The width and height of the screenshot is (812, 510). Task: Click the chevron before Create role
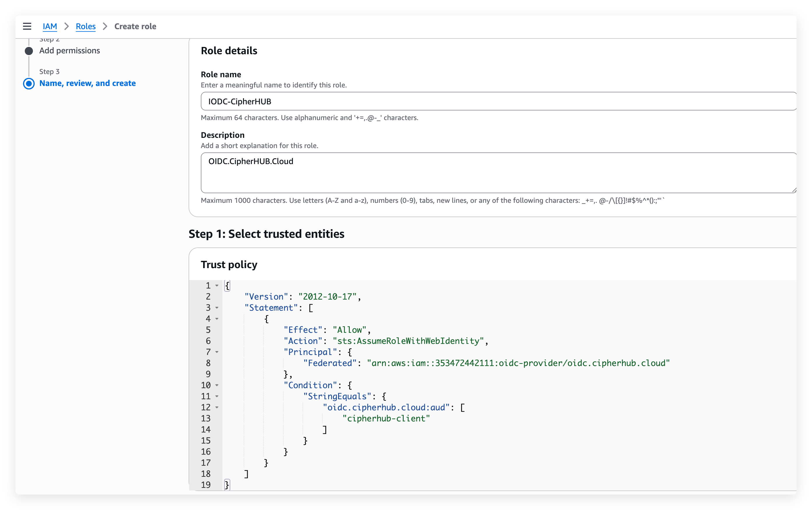point(105,26)
